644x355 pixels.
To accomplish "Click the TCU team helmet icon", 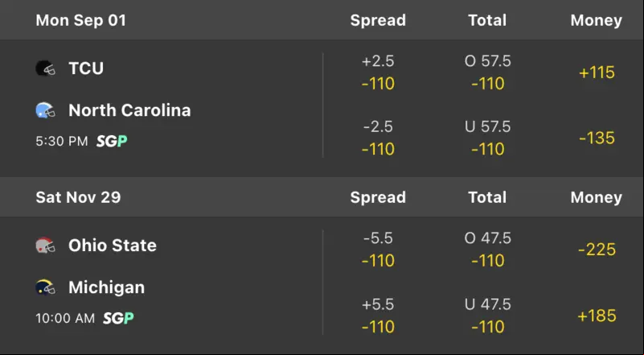I will tap(45, 68).
